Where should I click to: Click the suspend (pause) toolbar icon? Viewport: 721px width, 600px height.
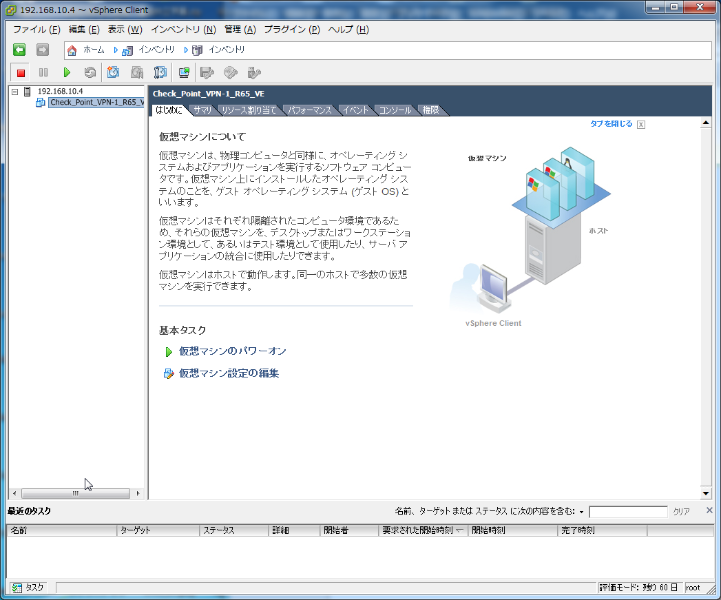click(43, 73)
